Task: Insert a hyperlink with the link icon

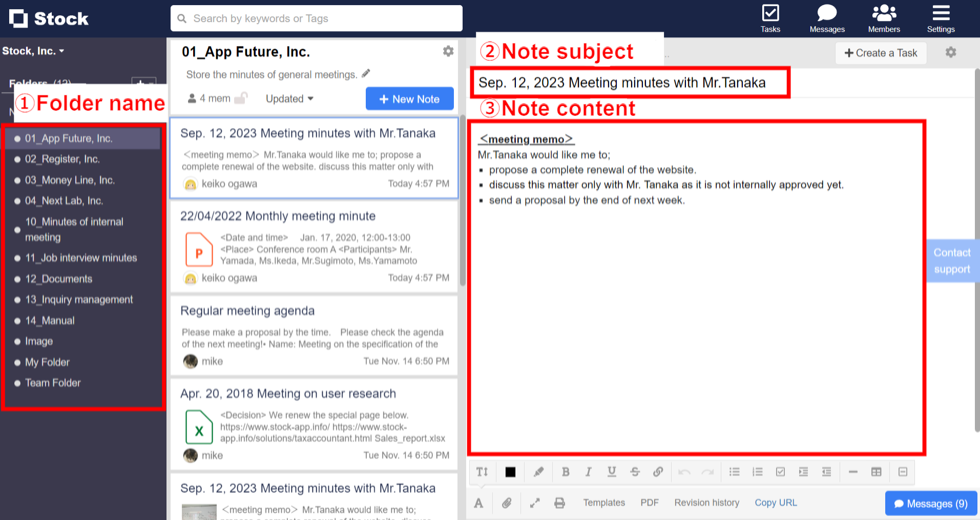Action: (x=658, y=472)
